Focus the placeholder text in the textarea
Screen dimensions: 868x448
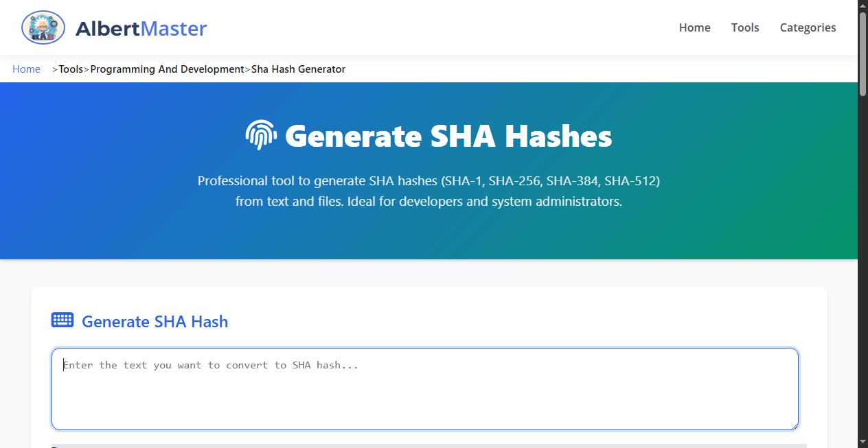pos(210,364)
